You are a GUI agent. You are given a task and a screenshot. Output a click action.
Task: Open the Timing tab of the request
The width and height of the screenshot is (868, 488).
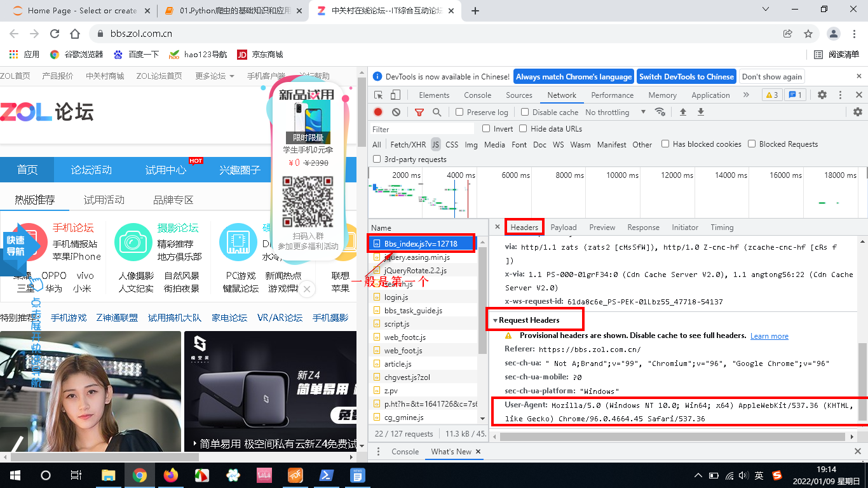[722, 227]
